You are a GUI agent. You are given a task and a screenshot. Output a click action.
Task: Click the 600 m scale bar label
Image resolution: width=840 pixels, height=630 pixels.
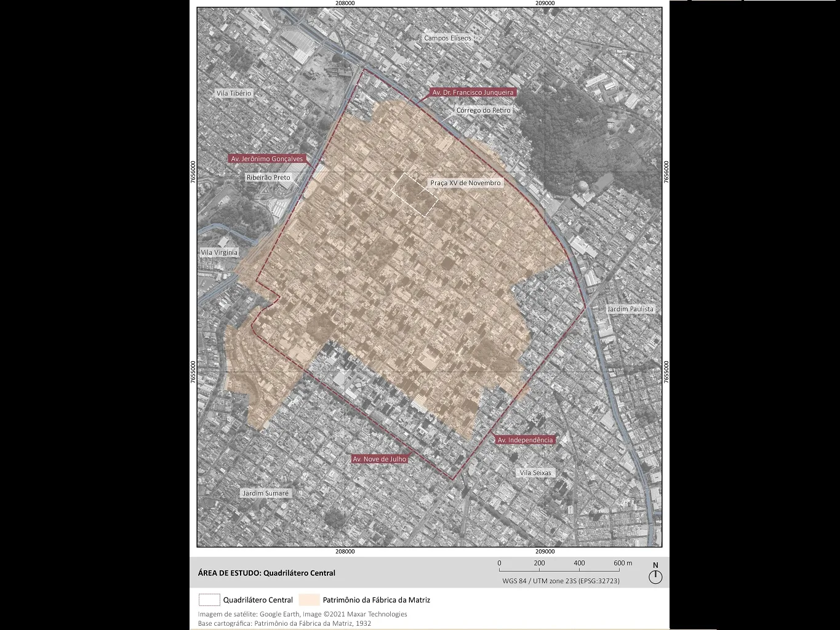click(623, 563)
